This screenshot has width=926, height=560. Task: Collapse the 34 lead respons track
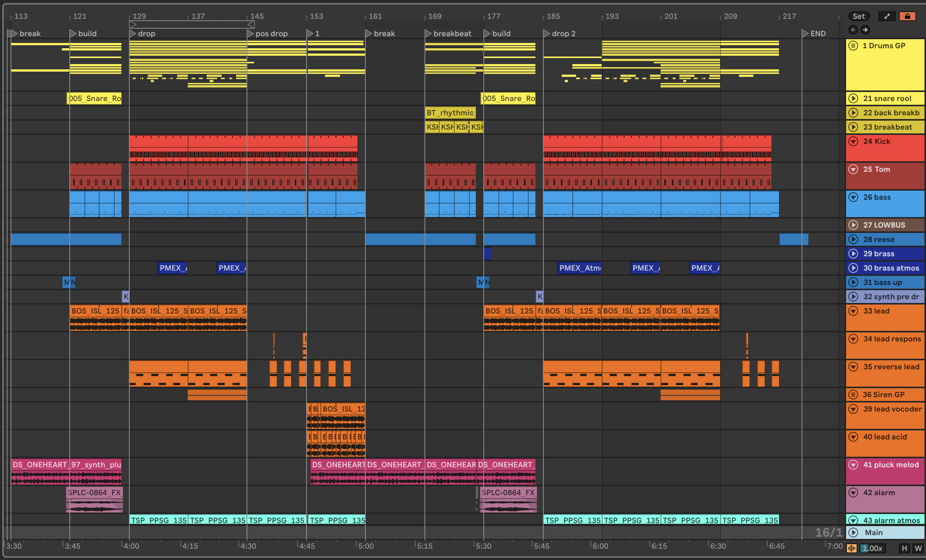[853, 339]
